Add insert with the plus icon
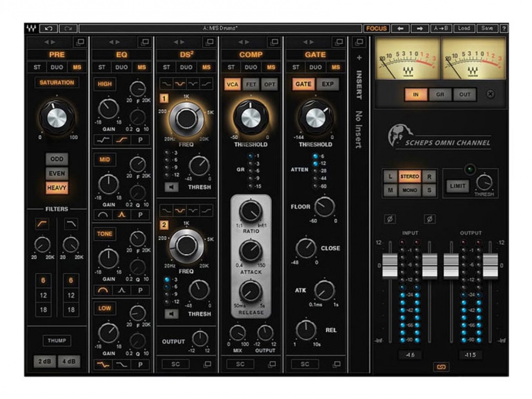 [x=359, y=58]
